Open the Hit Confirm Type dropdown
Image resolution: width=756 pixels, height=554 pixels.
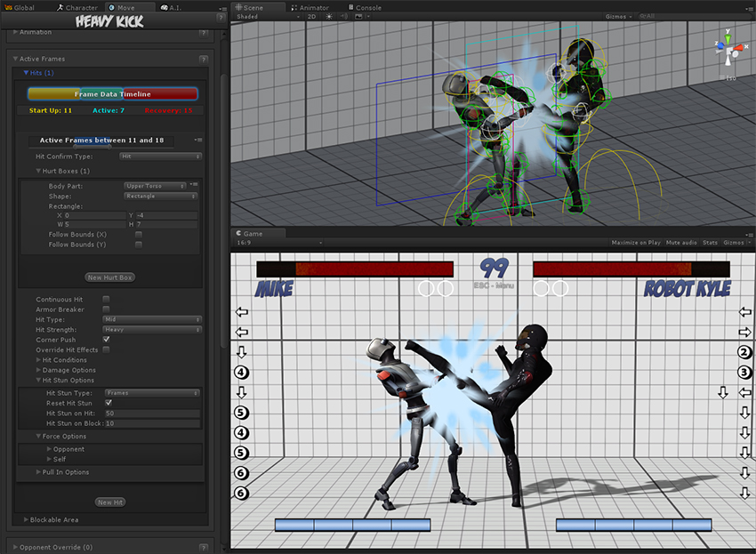click(160, 157)
